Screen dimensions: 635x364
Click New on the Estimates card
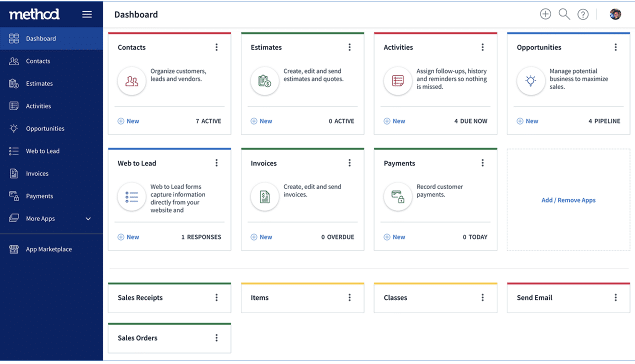coord(261,121)
